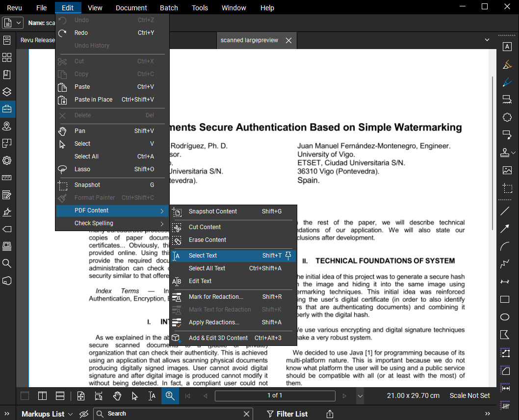Select the Text Box tool
Image resolution: width=519 pixels, height=420 pixels.
tap(507, 46)
